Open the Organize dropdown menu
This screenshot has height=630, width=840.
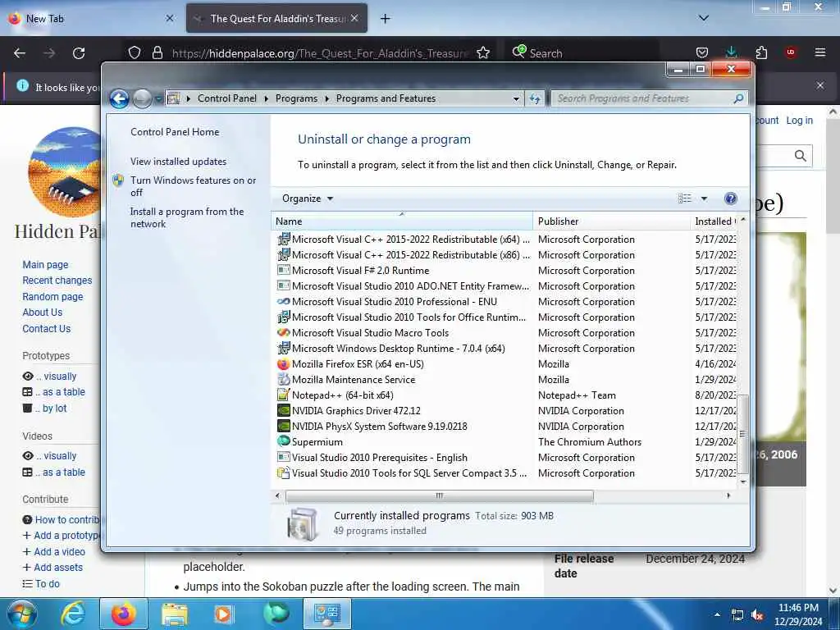(308, 199)
